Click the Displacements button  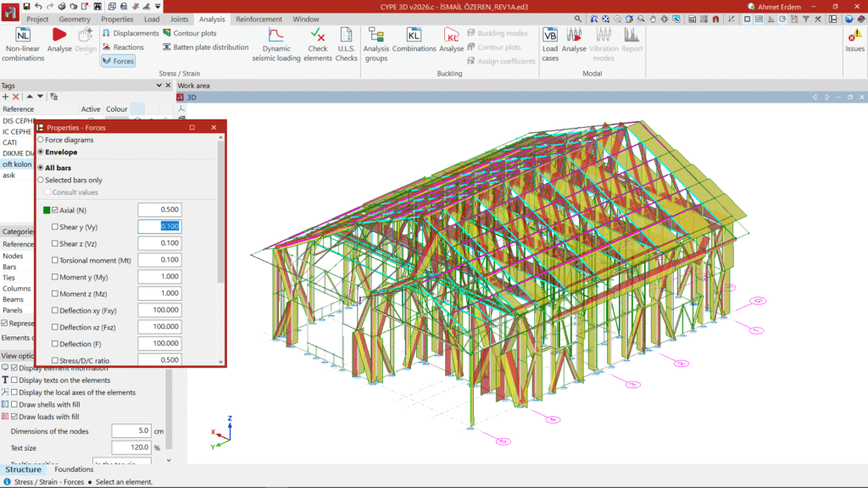131,33
